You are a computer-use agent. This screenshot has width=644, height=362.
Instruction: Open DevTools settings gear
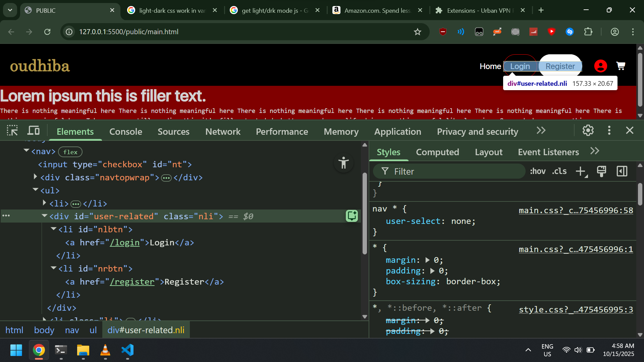pyautogui.click(x=588, y=131)
